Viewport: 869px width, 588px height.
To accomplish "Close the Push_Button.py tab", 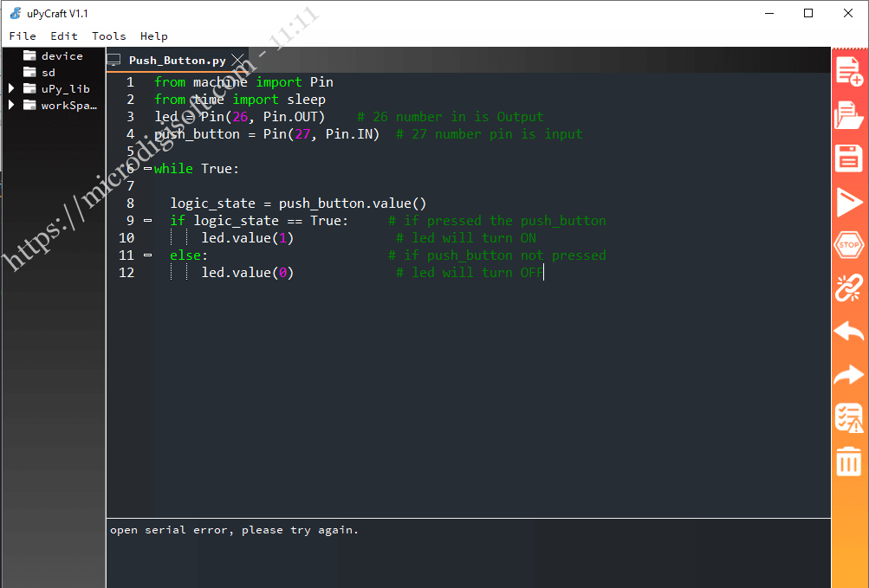I will tap(237, 61).
